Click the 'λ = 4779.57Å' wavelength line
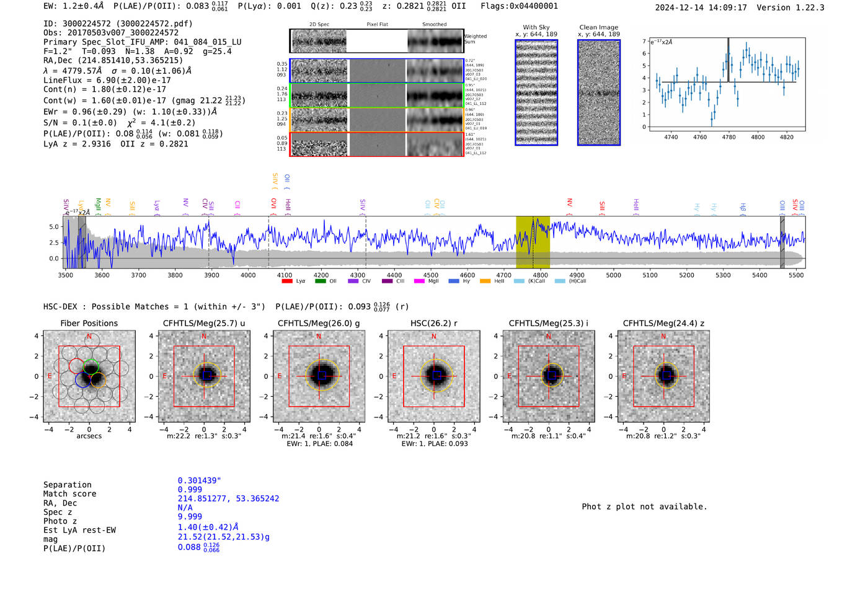The height and width of the screenshot is (591, 868). click(x=73, y=71)
